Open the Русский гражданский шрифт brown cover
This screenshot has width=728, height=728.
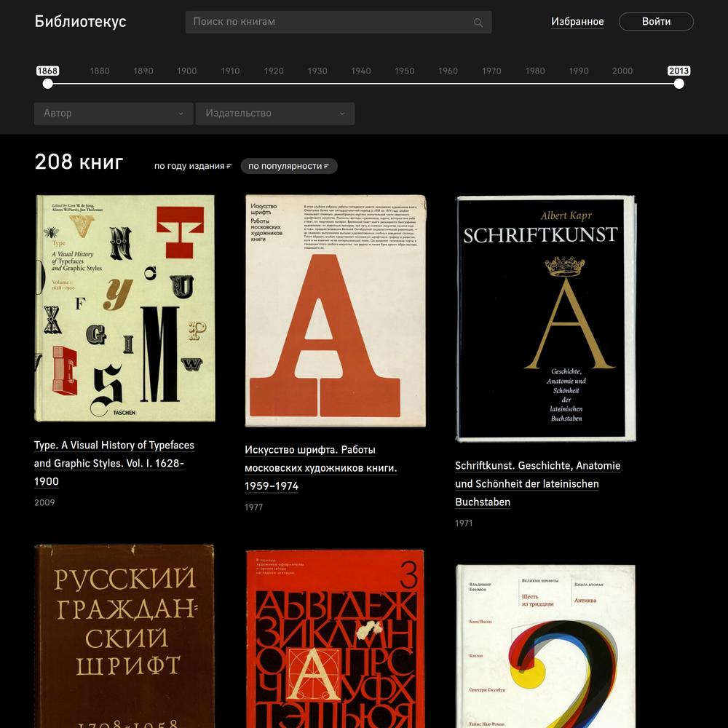[125, 636]
